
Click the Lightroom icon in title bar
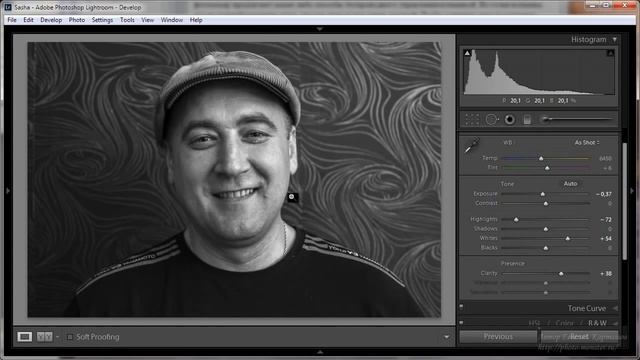[x=8, y=7]
